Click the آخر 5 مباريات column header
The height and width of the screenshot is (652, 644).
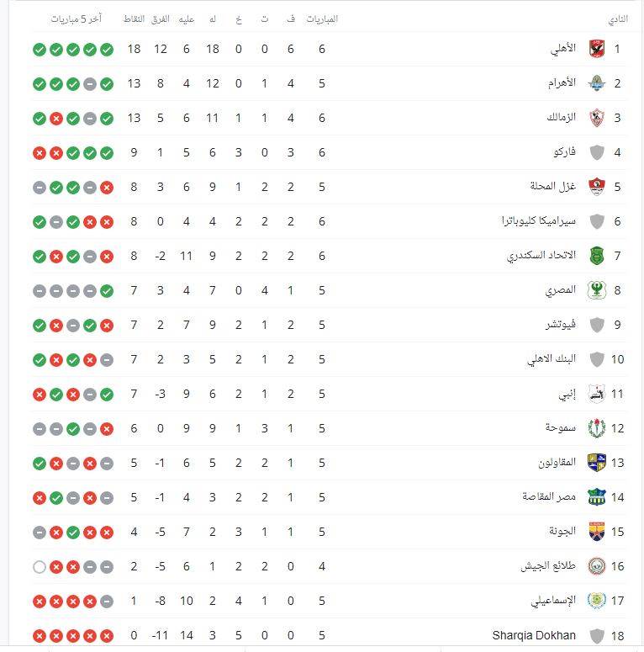76,19
